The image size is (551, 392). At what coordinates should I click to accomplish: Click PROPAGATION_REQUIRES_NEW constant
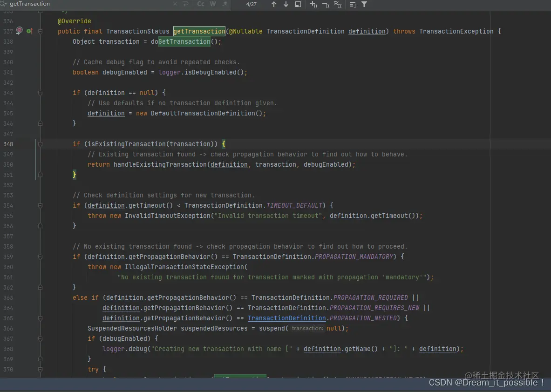374,308
